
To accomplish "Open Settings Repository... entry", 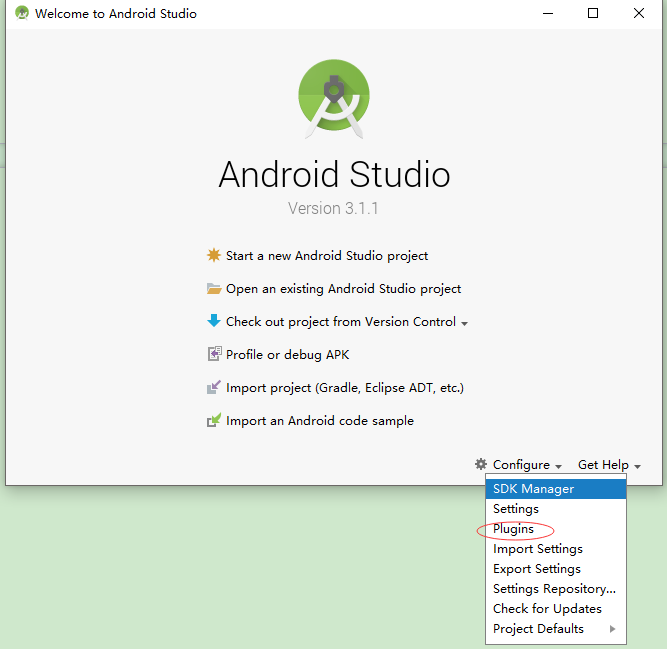I will [x=556, y=589].
